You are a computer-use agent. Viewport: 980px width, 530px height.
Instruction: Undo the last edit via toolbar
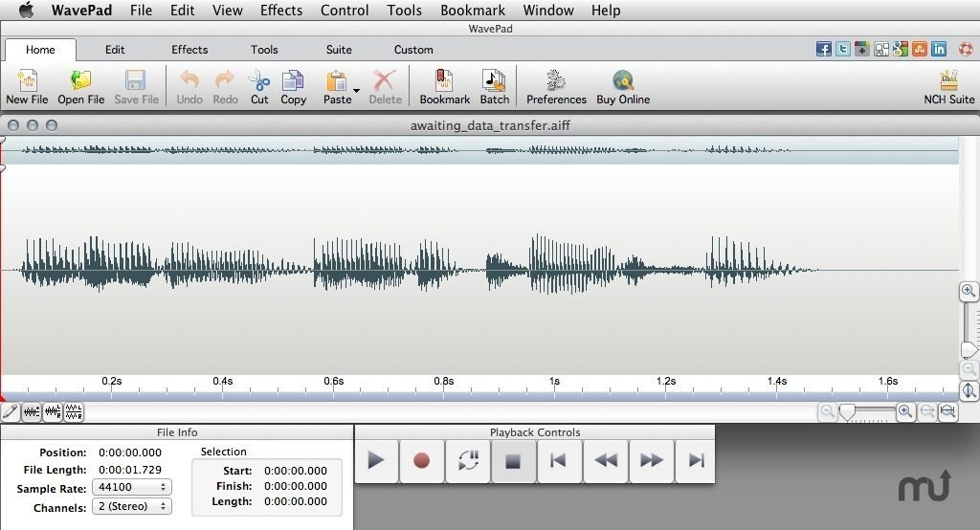tap(189, 87)
